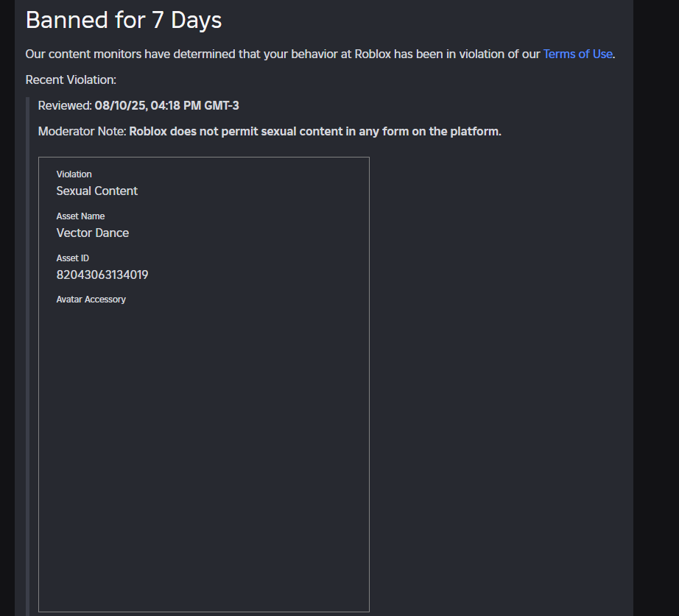Screen dimensions: 679x616
Task: Click the review date 08/10/25, 04:18 PM
Action: 146,105
